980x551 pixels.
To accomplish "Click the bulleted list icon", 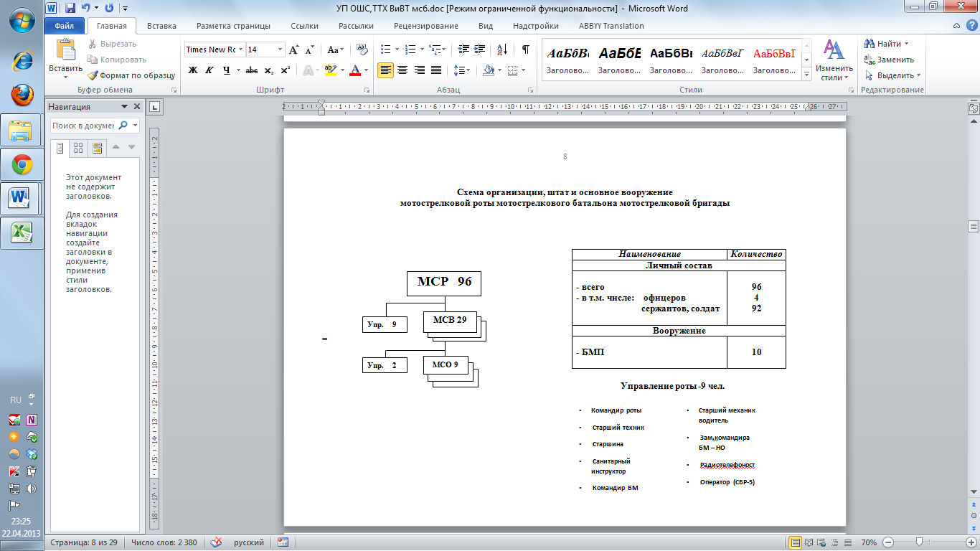I will tap(385, 50).
